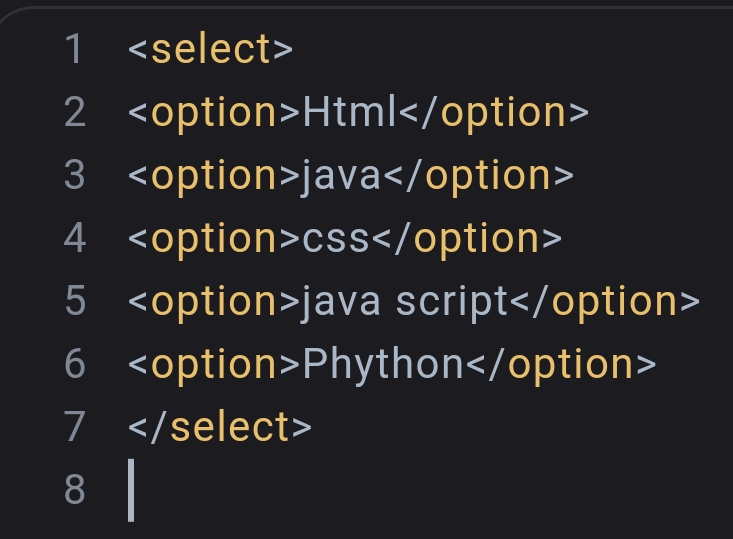Click line number 4 in the gutter

[73, 238]
